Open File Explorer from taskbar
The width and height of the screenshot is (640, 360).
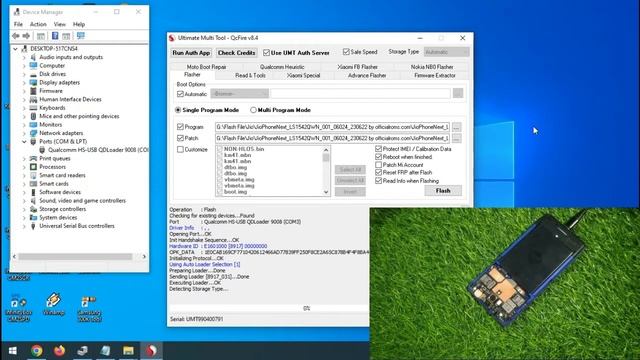[128, 351]
